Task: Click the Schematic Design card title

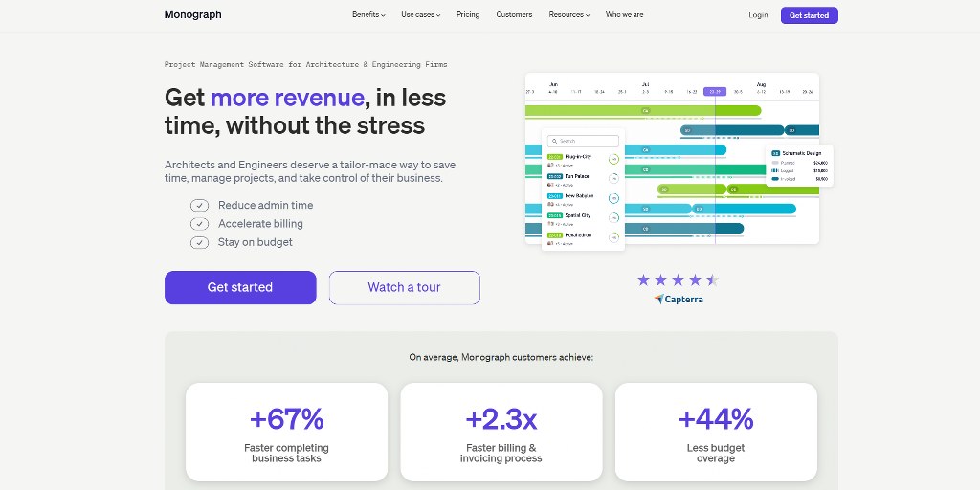Action: click(800, 153)
